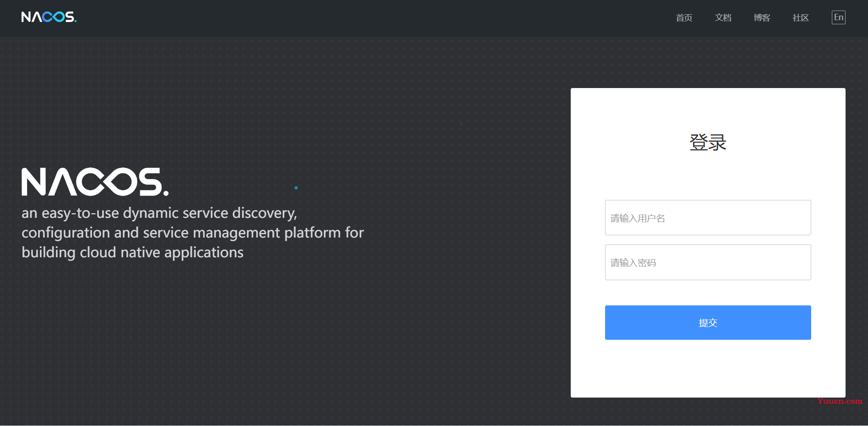This screenshot has height=426, width=868.
Task: Click the NACOS logo in the header
Action: click(49, 17)
